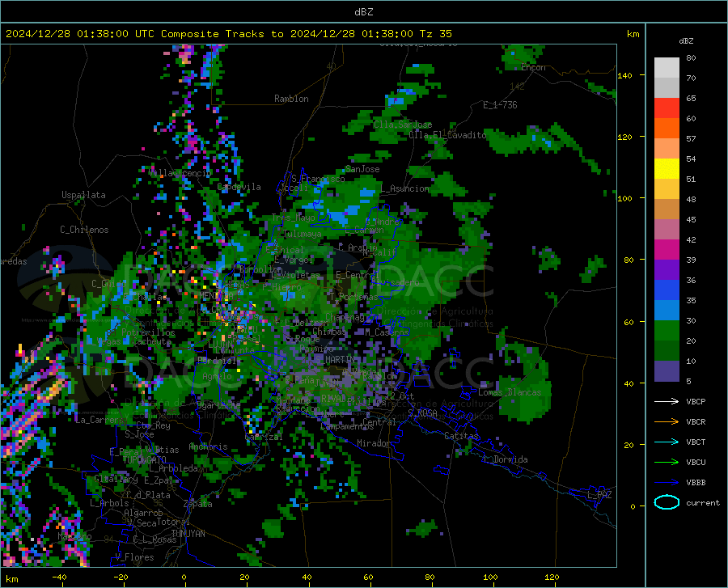Click the Potrerillos map label
The width and height of the screenshot is (728, 588).
click(148, 332)
